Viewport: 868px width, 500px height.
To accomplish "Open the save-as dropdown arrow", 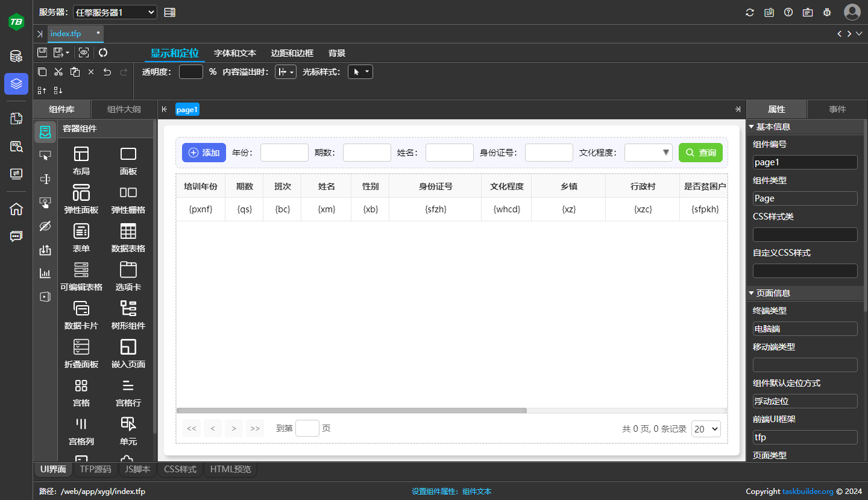I will pos(68,53).
